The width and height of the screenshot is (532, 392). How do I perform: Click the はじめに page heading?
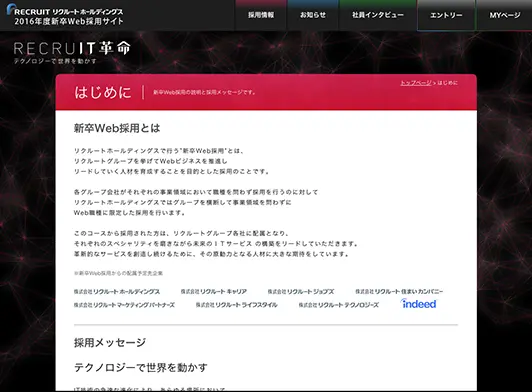[x=103, y=92]
